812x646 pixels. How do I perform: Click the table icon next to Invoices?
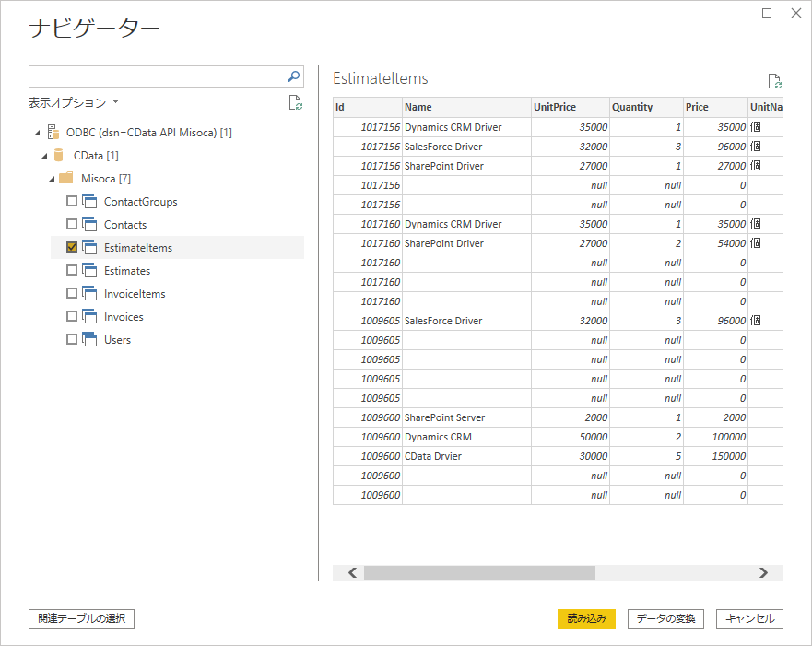coord(89,317)
